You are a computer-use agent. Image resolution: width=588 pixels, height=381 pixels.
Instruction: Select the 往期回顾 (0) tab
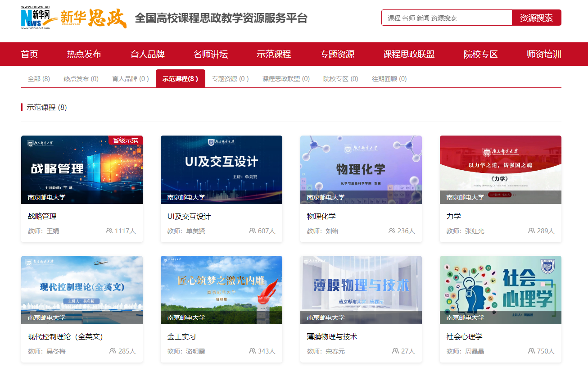pyautogui.click(x=389, y=79)
